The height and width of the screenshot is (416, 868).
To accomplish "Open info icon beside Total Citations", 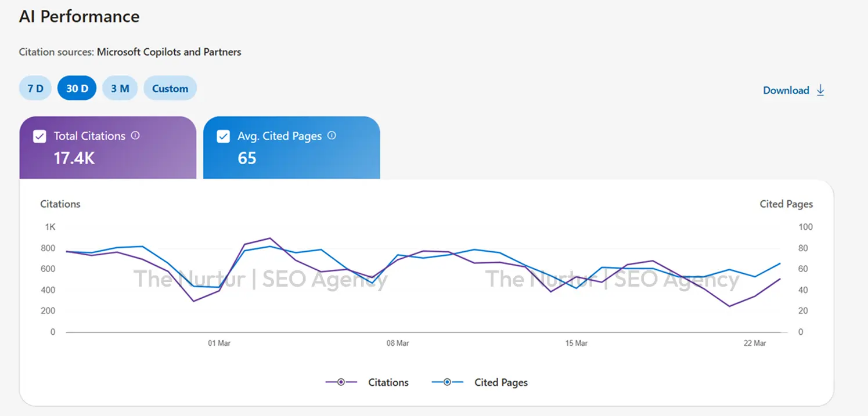I will [x=135, y=135].
